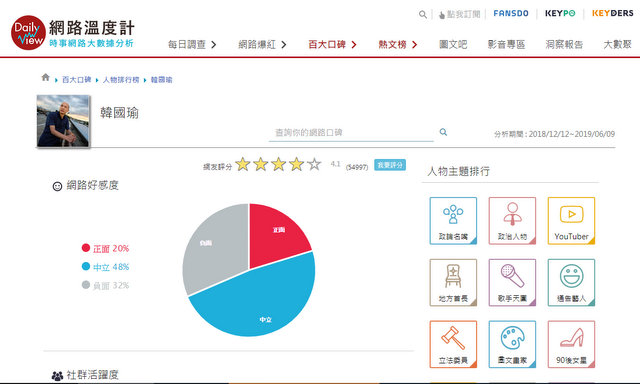The width and height of the screenshot is (640, 384).
Task: Open the 歌手天團 microphone tile
Action: coord(512,282)
